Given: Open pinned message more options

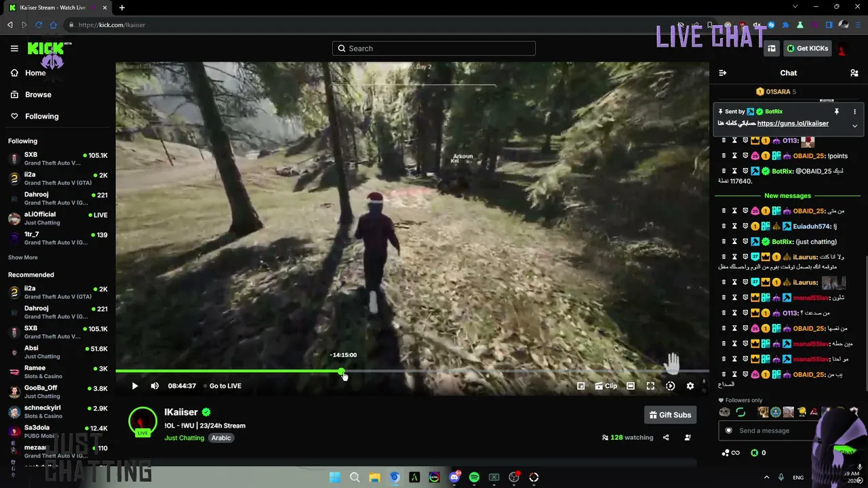Looking at the screenshot, I should pos(854,112).
